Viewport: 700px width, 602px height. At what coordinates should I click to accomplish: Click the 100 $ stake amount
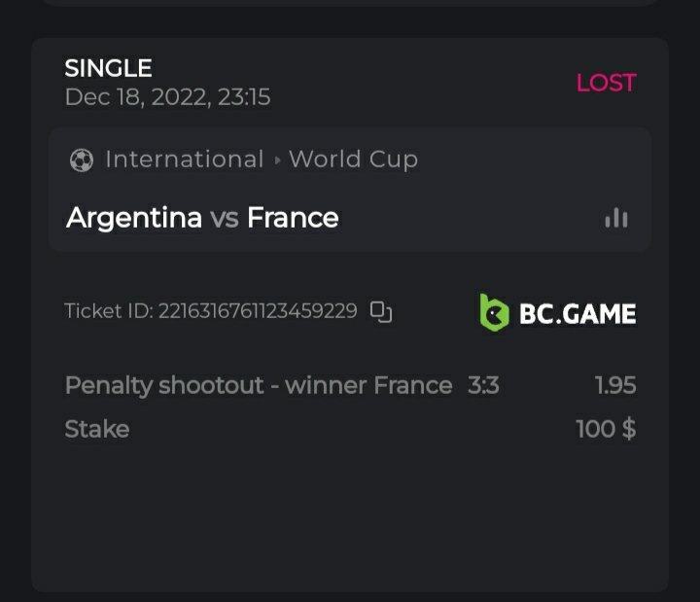coord(606,429)
